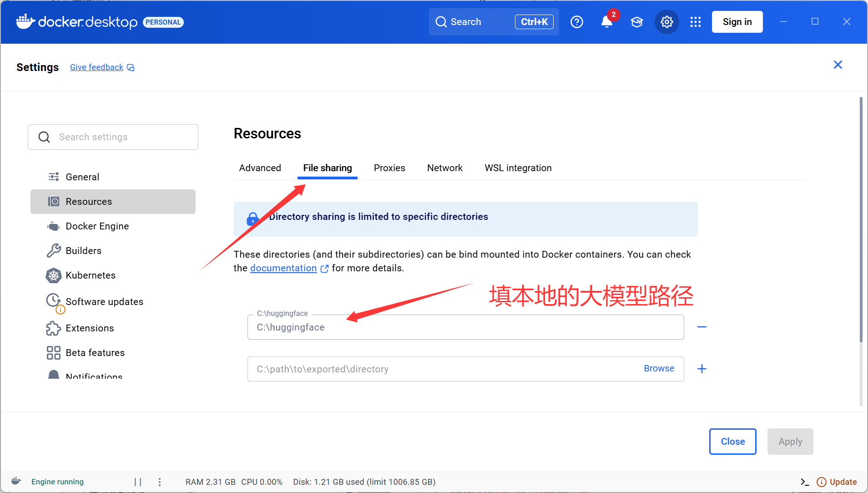Image resolution: width=868 pixels, height=493 pixels.
Task: Open the Learning center graduation cap icon
Action: (637, 22)
